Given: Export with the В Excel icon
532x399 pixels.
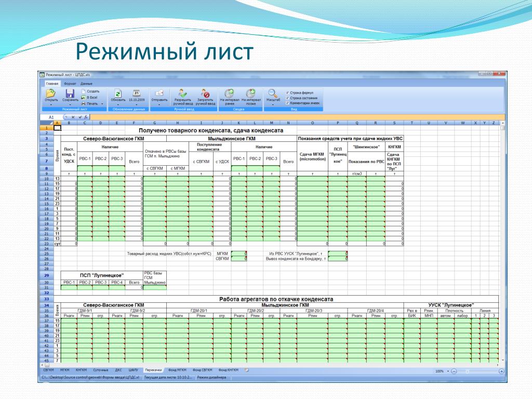Looking at the screenshot, I should [x=84, y=97].
